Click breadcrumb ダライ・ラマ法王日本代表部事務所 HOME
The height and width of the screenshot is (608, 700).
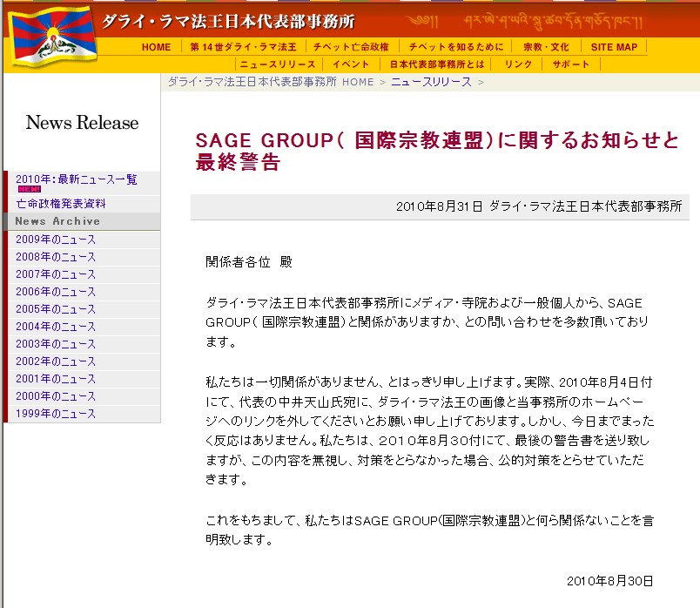(x=271, y=82)
